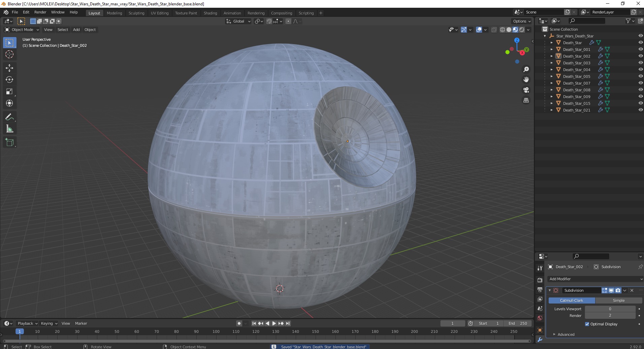Jump to the timeline end frame

(x=288, y=323)
